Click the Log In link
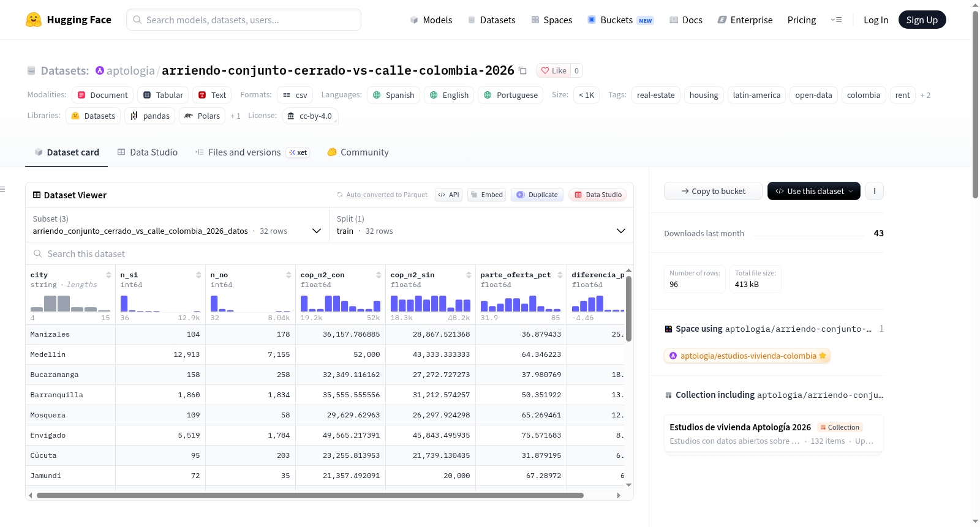This screenshot has height=527, width=980. point(876,20)
